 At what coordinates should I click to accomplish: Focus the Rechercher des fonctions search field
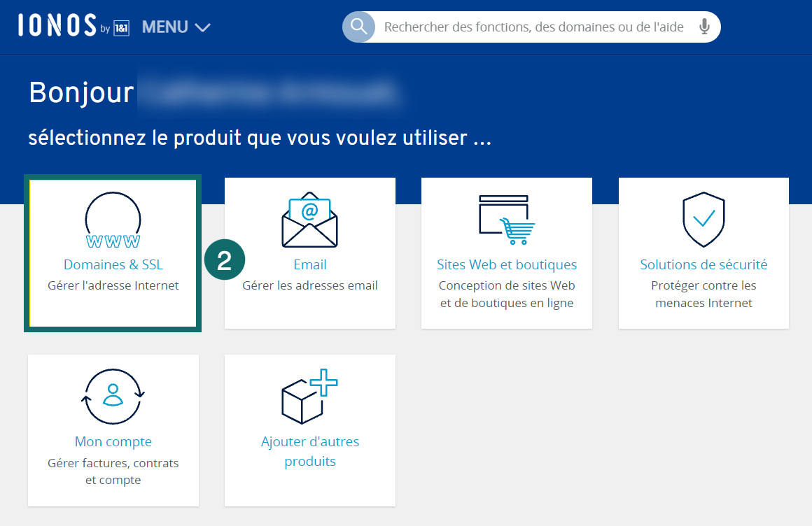pyautogui.click(x=533, y=27)
